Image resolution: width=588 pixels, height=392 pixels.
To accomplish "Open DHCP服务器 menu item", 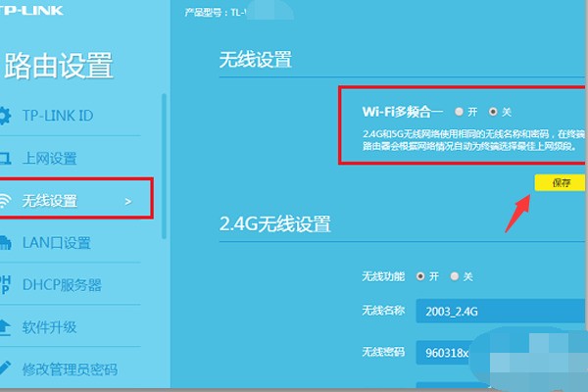I will [62, 285].
